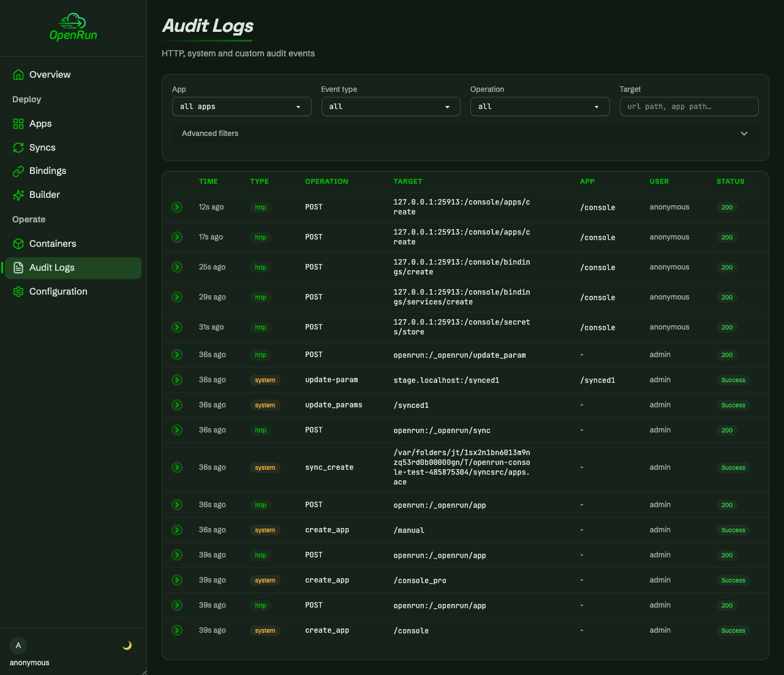Open the Event type dropdown

point(391,107)
